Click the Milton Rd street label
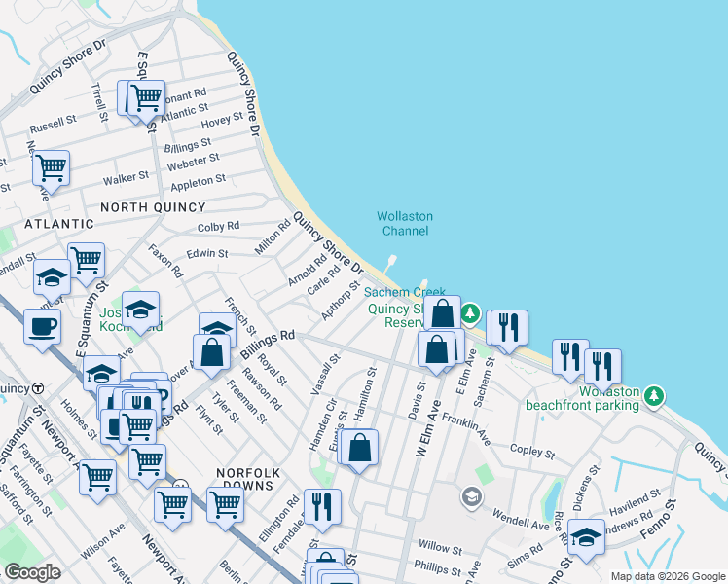 pos(273,237)
